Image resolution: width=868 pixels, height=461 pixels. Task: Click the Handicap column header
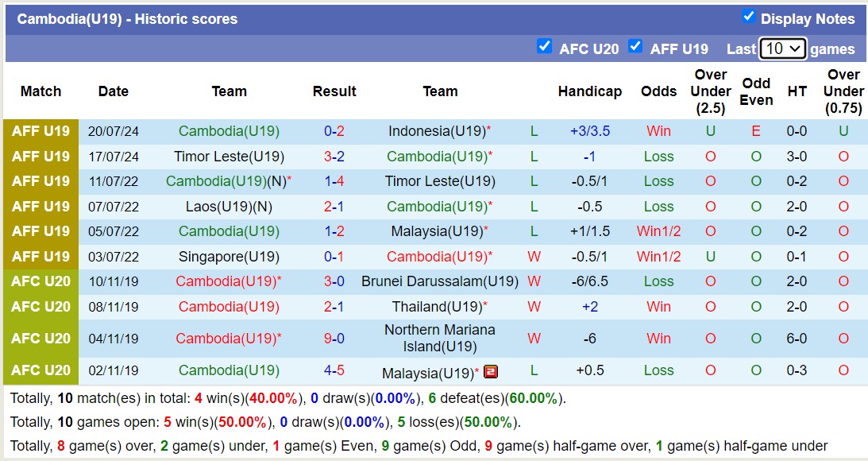tap(590, 91)
